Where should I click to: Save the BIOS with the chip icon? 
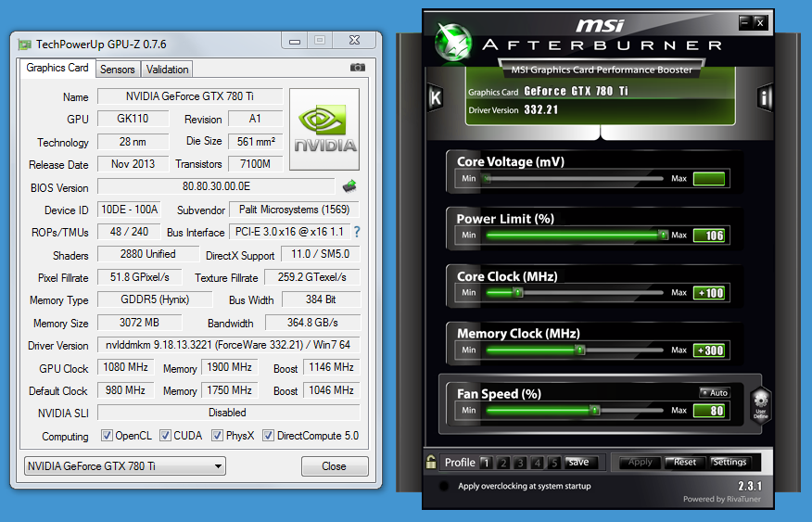pos(349,186)
